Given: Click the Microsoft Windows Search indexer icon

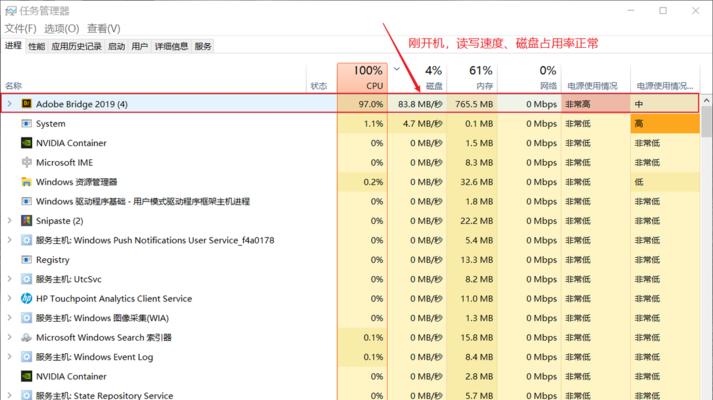Looking at the screenshot, I should coord(26,338).
